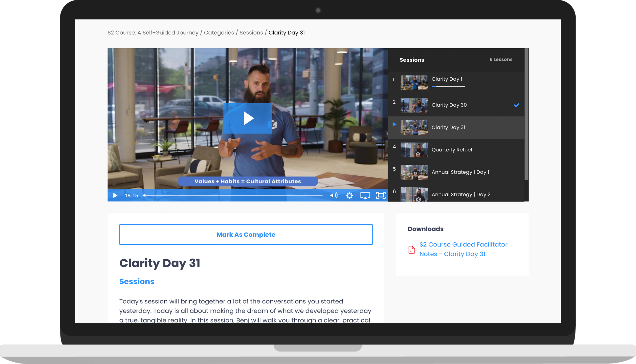
Task: Open Annual Strategy | Day 1 lesson
Action: pyautogui.click(x=460, y=172)
